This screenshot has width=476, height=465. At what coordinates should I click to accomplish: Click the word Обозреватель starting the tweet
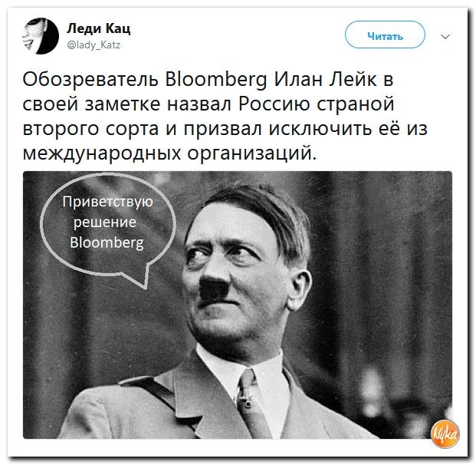pyautogui.click(x=90, y=80)
